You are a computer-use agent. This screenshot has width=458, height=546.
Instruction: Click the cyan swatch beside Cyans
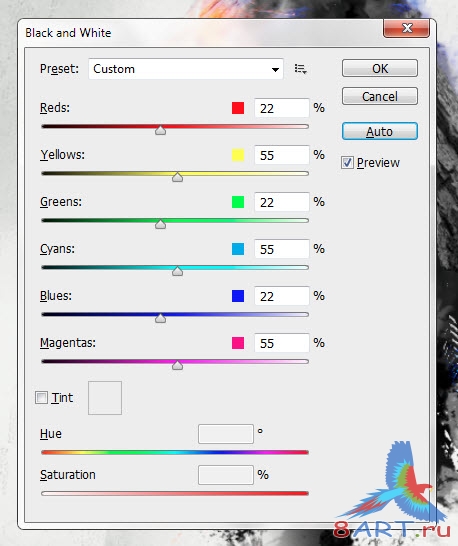tap(238, 249)
